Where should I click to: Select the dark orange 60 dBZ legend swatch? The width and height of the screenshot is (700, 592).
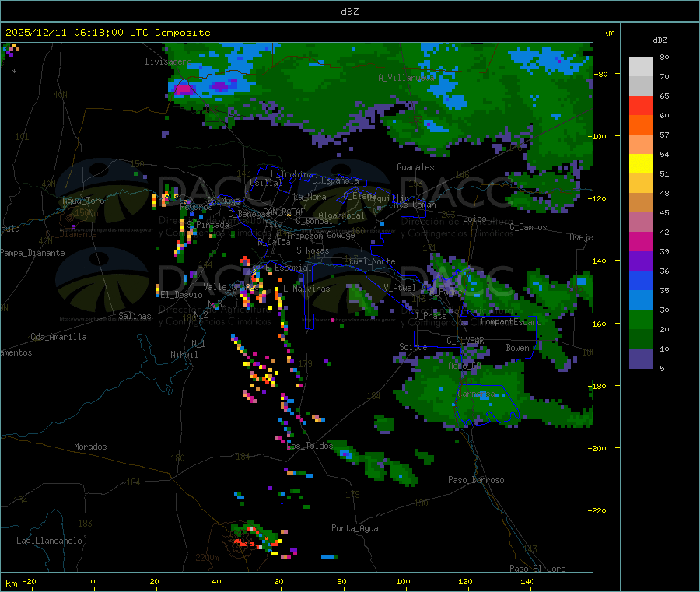point(641,124)
